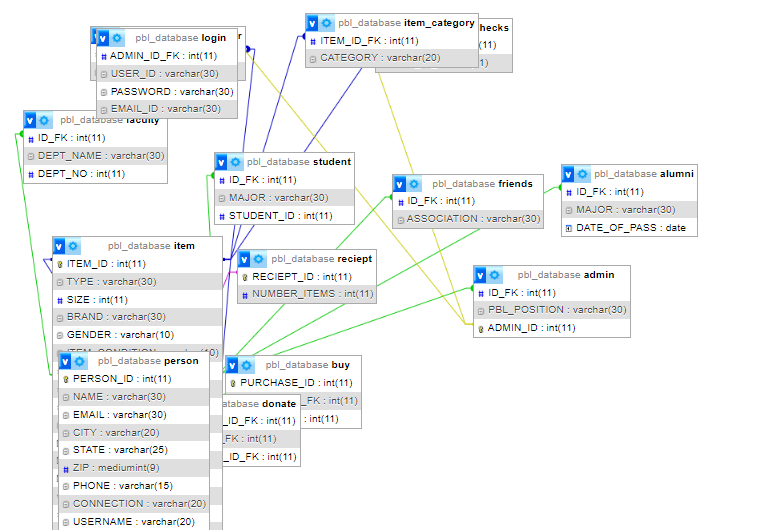Click the text type icon beside ASSOCIATION
This screenshot has height=530, width=767.
(400, 220)
